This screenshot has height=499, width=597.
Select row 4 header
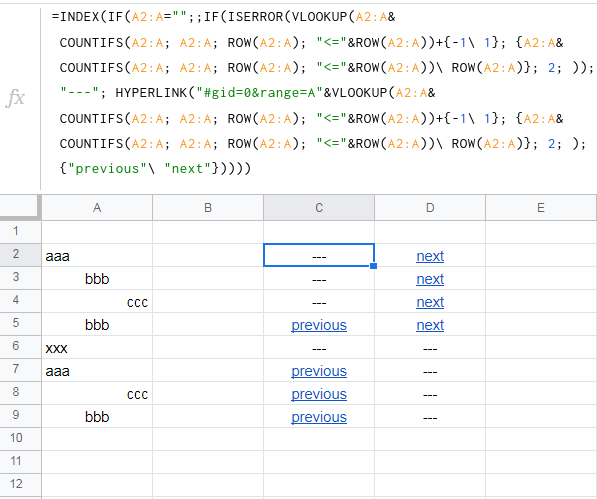[x=20, y=300]
